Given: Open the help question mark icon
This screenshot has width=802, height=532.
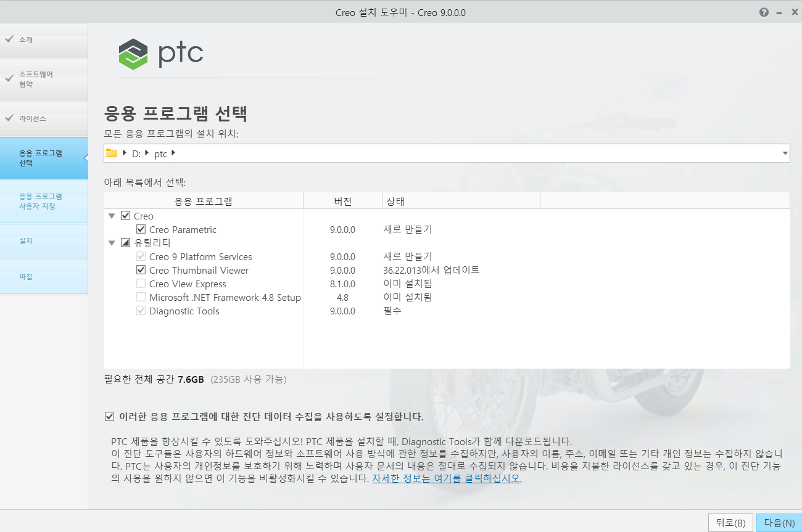Looking at the screenshot, I should point(764,12).
